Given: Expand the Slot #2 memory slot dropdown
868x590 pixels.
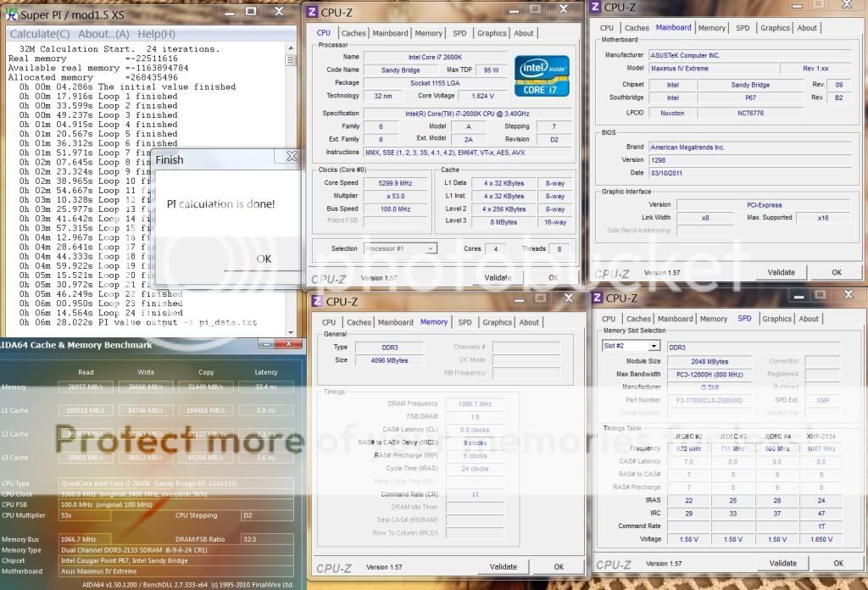Looking at the screenshot, I should (632, 346).
